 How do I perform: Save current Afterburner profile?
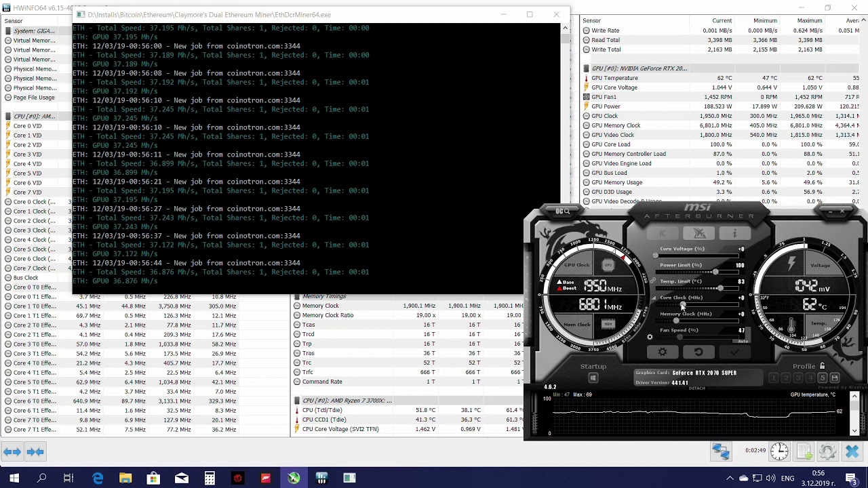835,378
